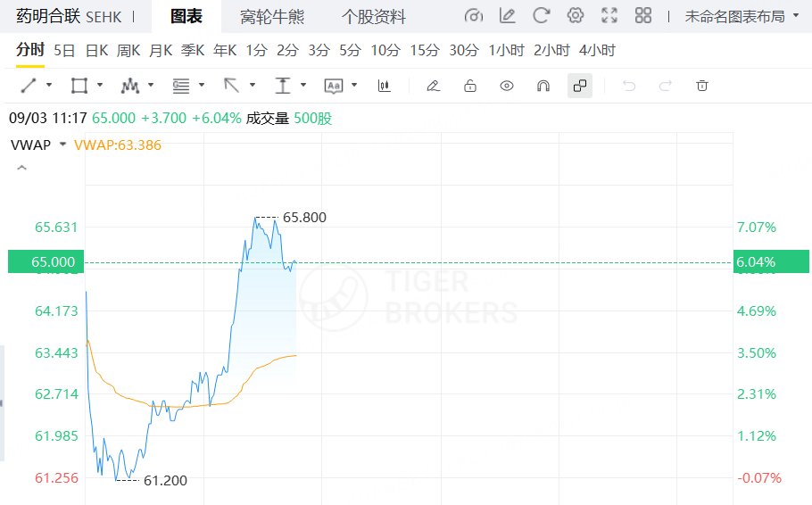This screenshot has height=505, width=812.
Task: Open chart settings gear icon
Action: coord(575,15)
